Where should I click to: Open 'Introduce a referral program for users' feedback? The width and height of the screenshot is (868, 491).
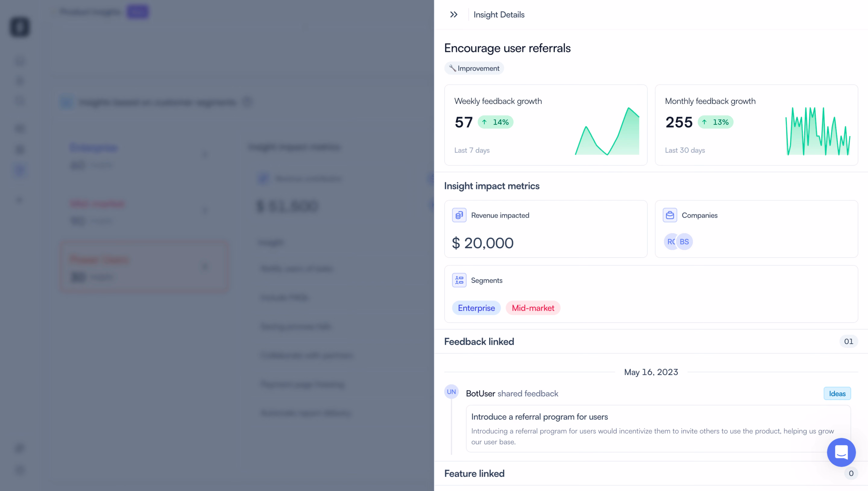pyautogui.click(x=658, y=429)
